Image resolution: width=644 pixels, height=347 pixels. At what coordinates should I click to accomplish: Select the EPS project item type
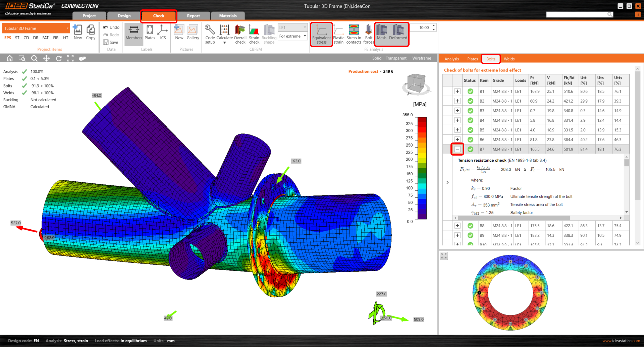(x=8, y=38)
